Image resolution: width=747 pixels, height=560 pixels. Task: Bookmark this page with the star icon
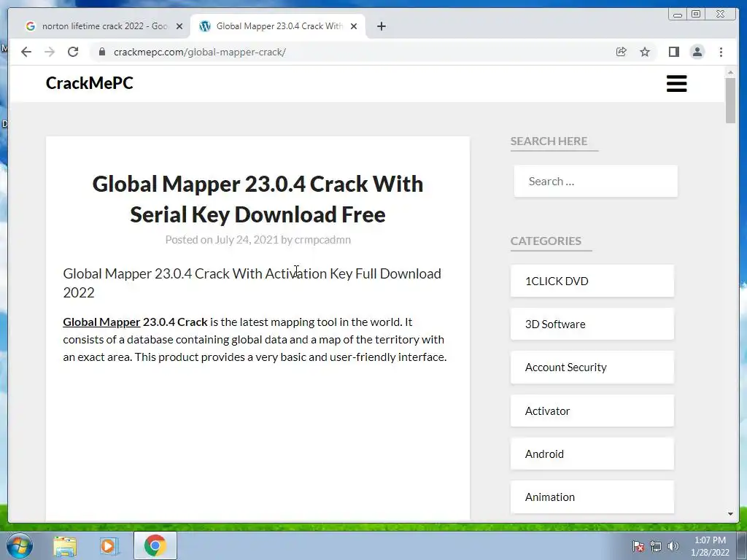pyautogui.click(x=645, y=52)
